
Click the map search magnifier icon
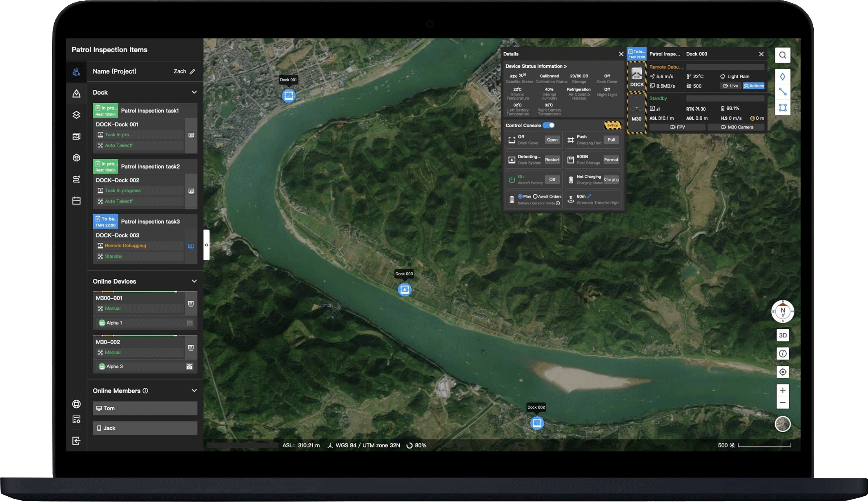[x=782, y=55]
